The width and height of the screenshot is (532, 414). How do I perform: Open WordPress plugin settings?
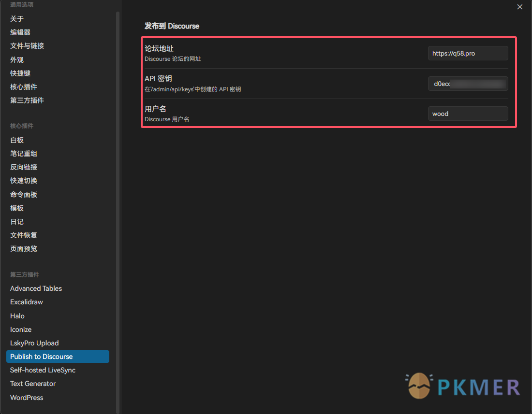(27, 398)
